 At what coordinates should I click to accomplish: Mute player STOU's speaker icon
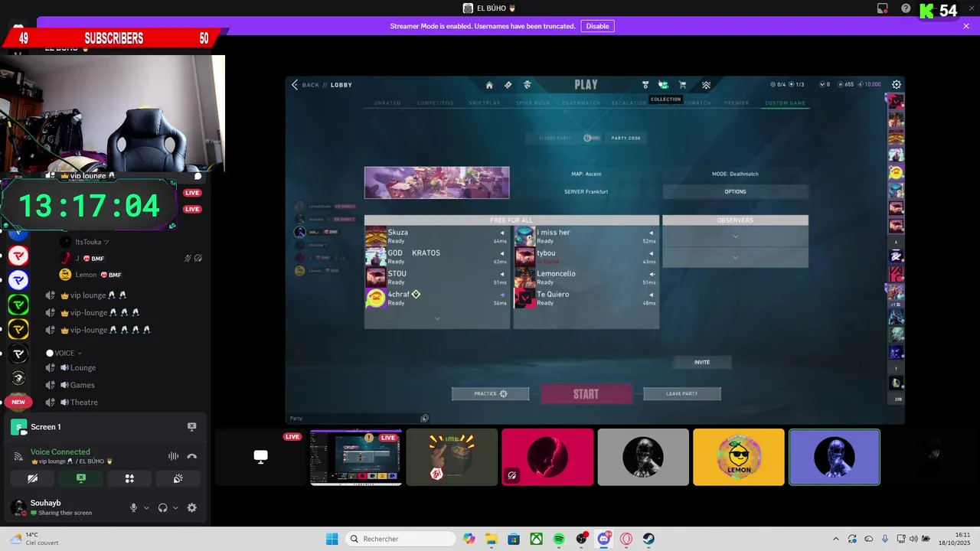502,274
